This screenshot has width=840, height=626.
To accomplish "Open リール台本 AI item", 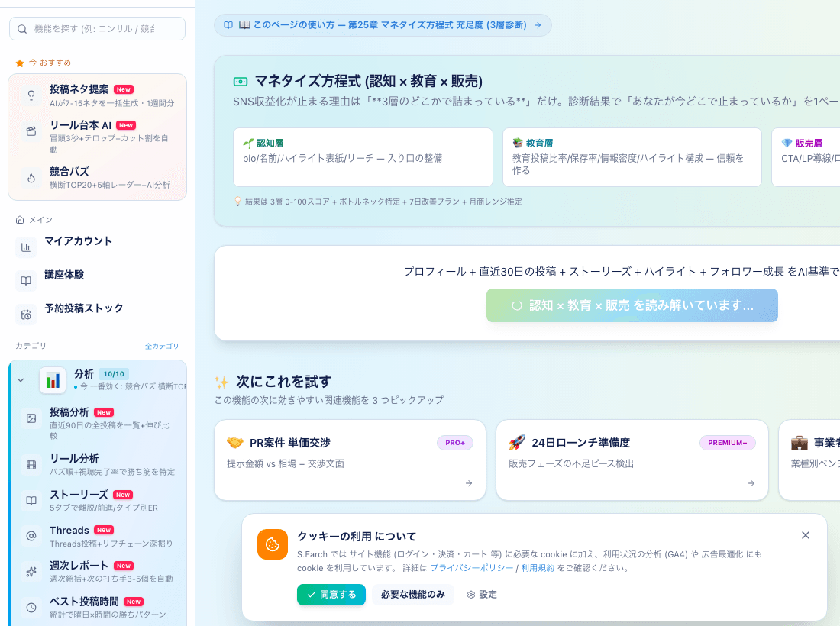I will (98, 137).
